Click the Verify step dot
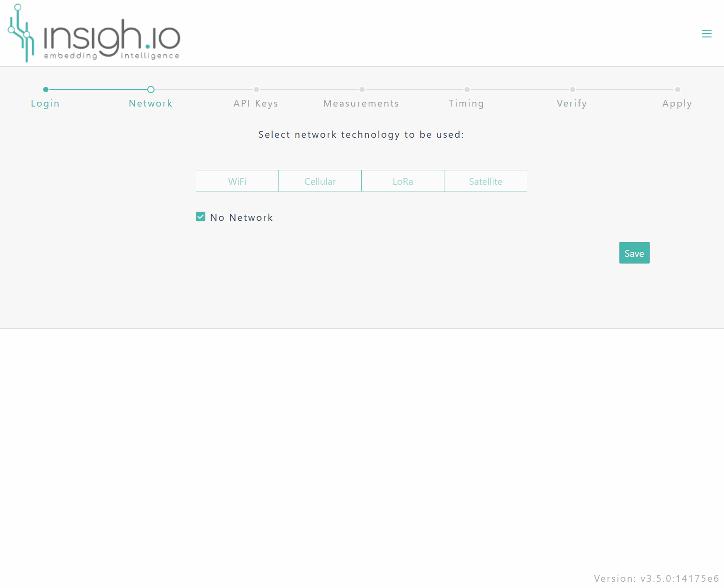The height and width of the screenshot is (588, 724). [572, 89]
